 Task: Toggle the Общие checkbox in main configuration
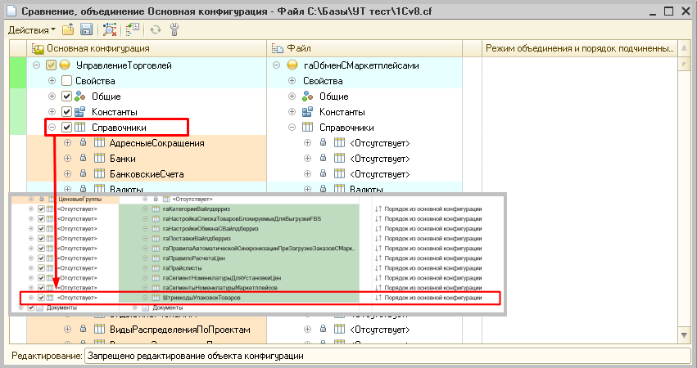click(x=66, y=96)
